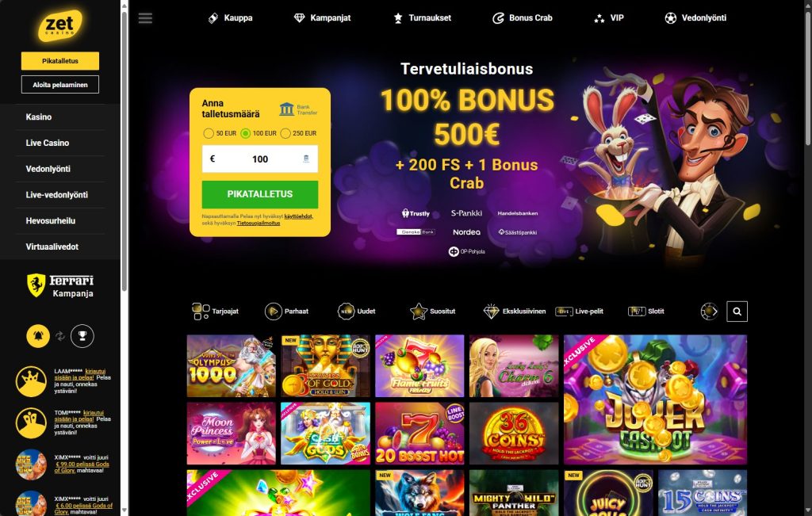Image resolution: width=812 pixels, height=516 pixels.
Task: Open the käyttöehdot terms link
Action: point(298,216)
